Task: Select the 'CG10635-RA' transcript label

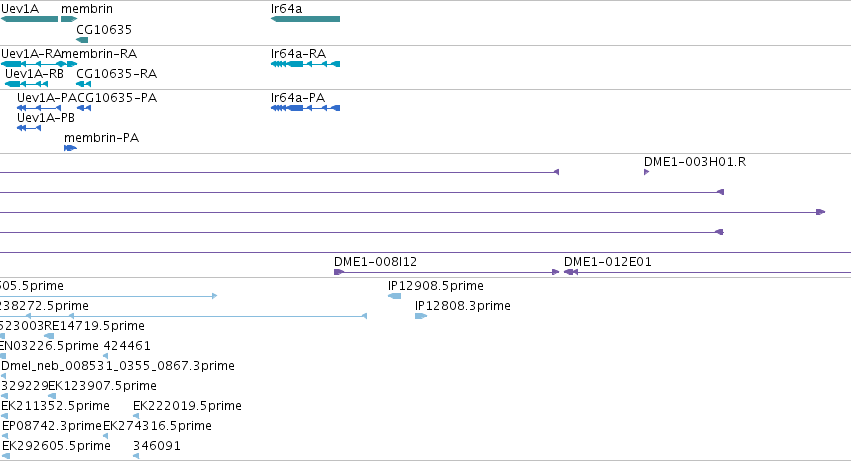Action: [117, 73]
